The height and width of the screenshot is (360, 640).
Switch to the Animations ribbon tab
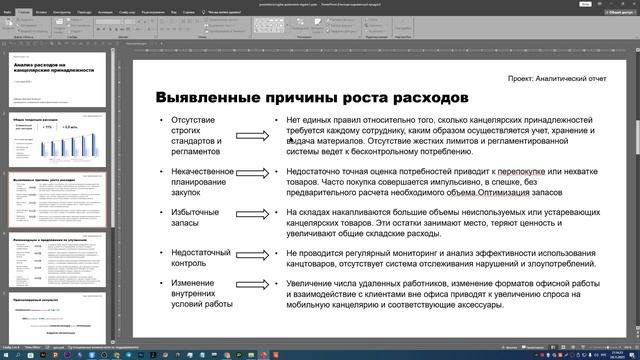105,12
